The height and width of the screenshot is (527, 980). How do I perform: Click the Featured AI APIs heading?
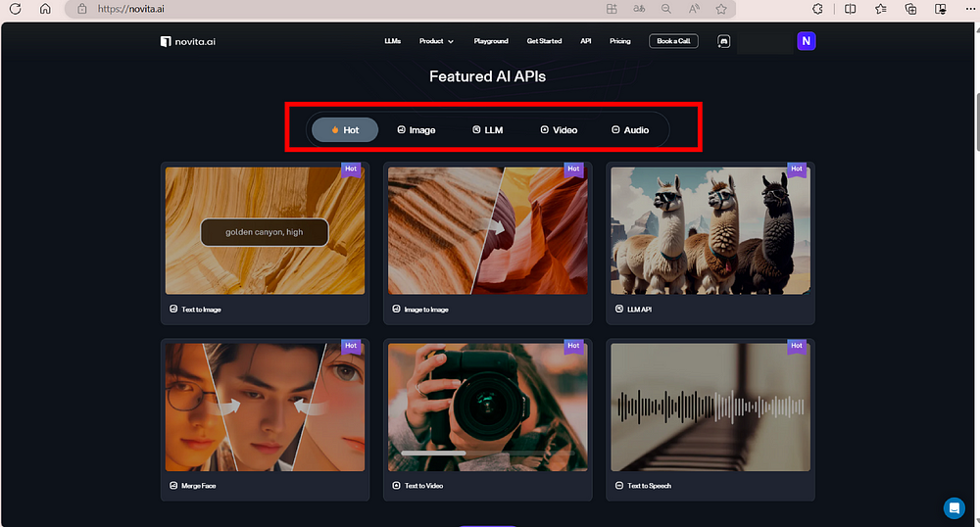click(x=487, y=76)
